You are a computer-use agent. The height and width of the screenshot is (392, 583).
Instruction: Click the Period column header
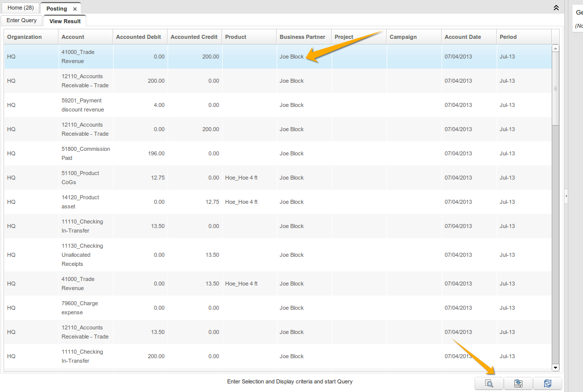pyautogui.click(x=508, y=37)
